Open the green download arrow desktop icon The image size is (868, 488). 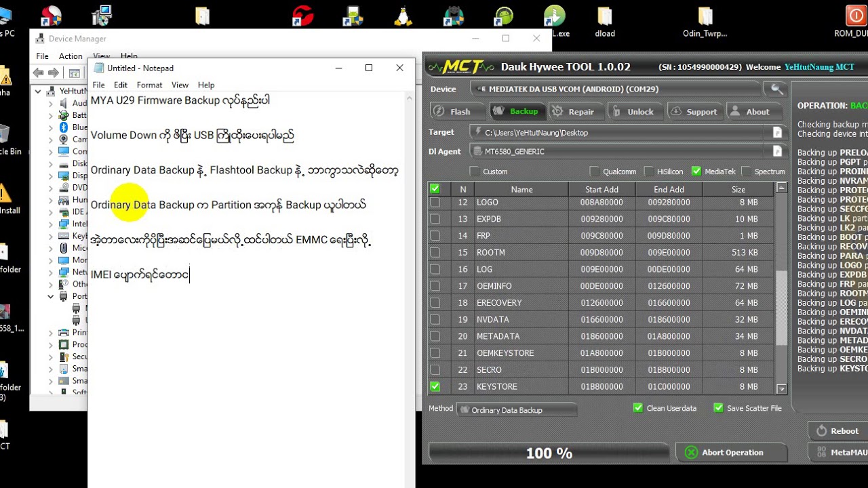pos(554,16)
